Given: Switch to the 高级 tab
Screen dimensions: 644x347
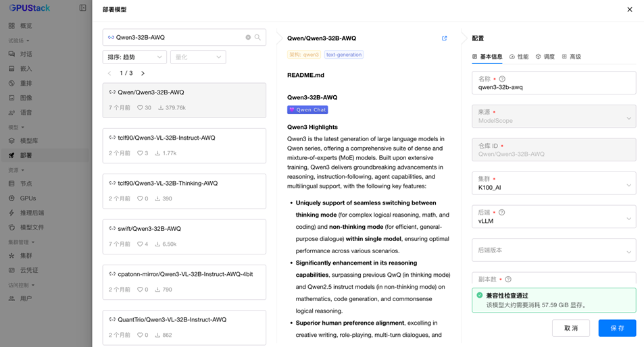Looking at the screenshot, I should [572, 57].
